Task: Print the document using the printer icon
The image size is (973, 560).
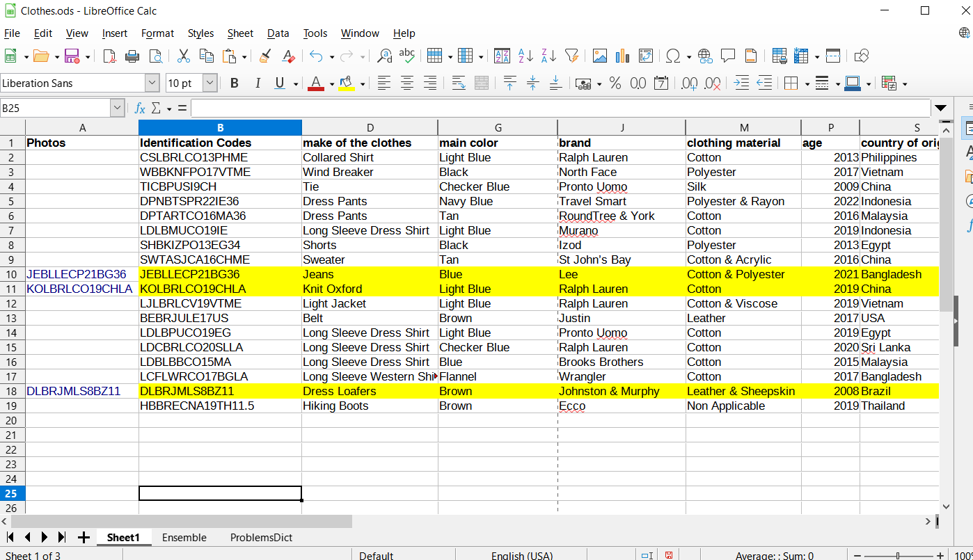Action: [132, 56]
